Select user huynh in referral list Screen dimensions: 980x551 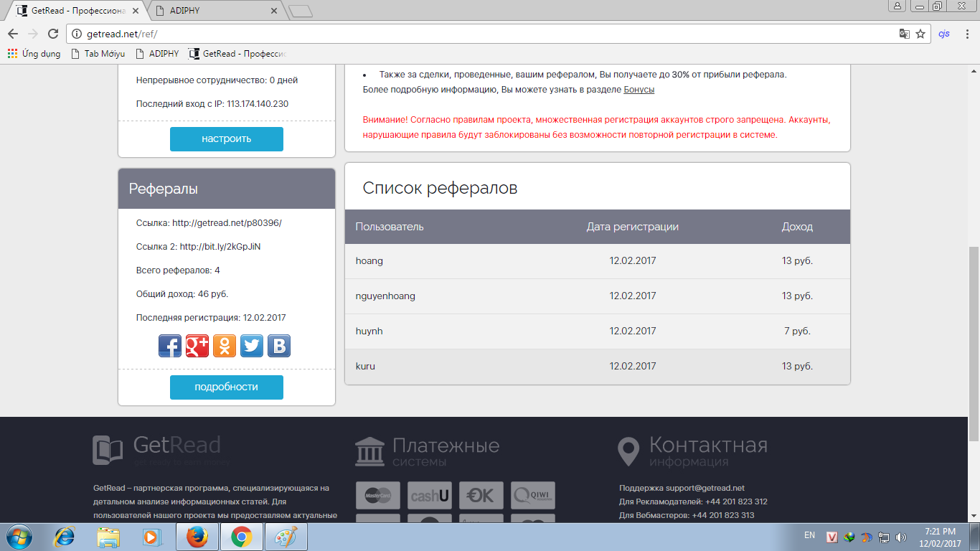coord(369,331)
